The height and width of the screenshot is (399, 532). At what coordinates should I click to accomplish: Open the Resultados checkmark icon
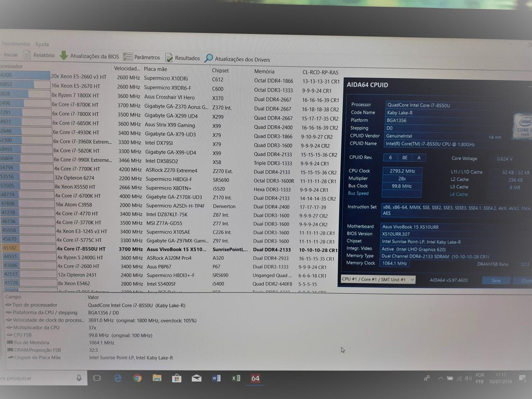pos(169,58)
